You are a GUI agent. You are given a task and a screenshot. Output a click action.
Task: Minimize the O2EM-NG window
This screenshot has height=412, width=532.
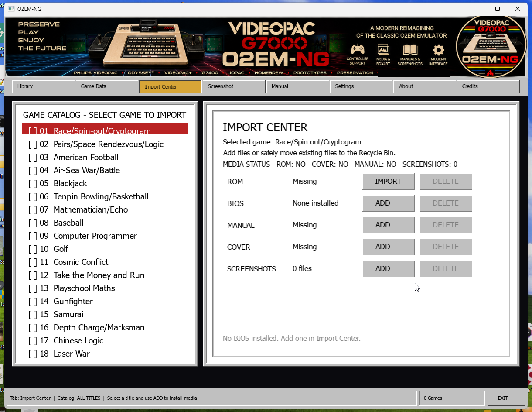[x=477, y=9]
